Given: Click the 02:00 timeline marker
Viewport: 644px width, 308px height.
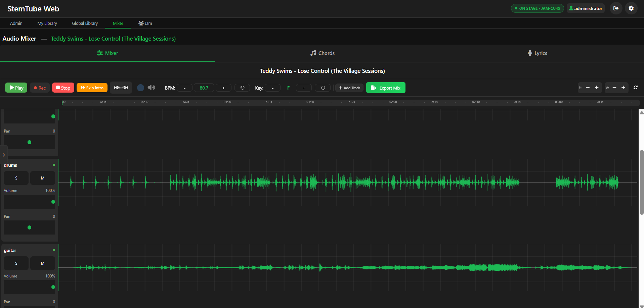Looking at the screenshot, I should pyautogui.click(x=393, y=102).
